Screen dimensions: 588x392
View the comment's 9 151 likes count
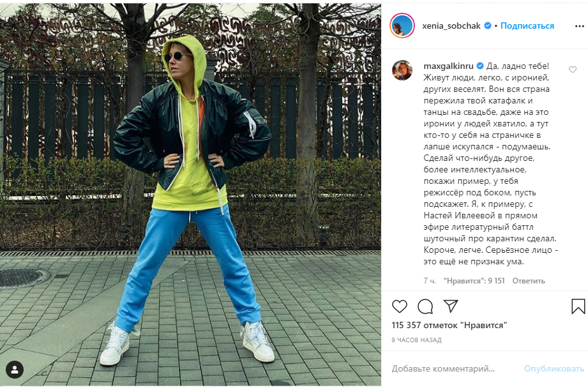(474, 280)
